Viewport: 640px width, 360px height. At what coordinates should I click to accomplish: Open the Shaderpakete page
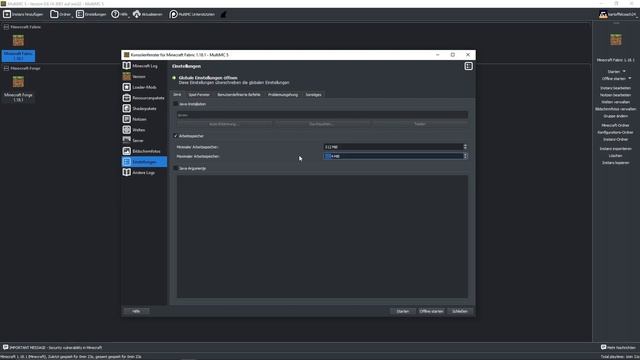point(144,109)
